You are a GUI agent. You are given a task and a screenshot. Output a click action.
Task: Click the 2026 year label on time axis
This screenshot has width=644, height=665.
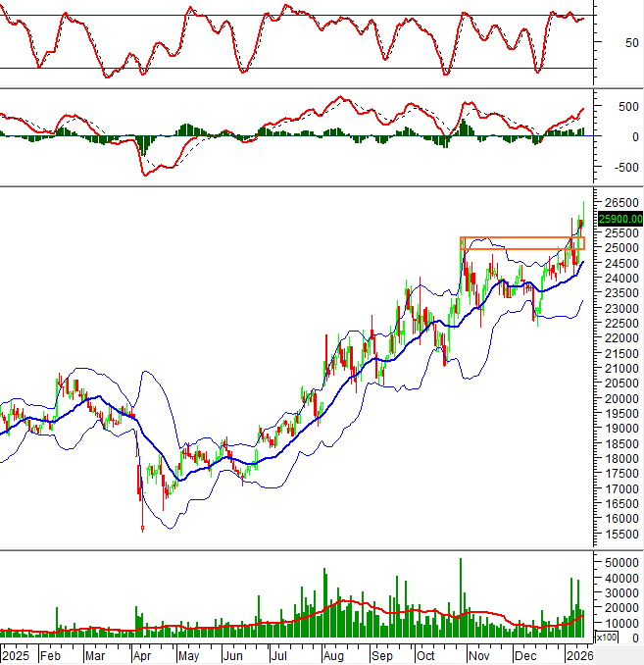(578, 654)
